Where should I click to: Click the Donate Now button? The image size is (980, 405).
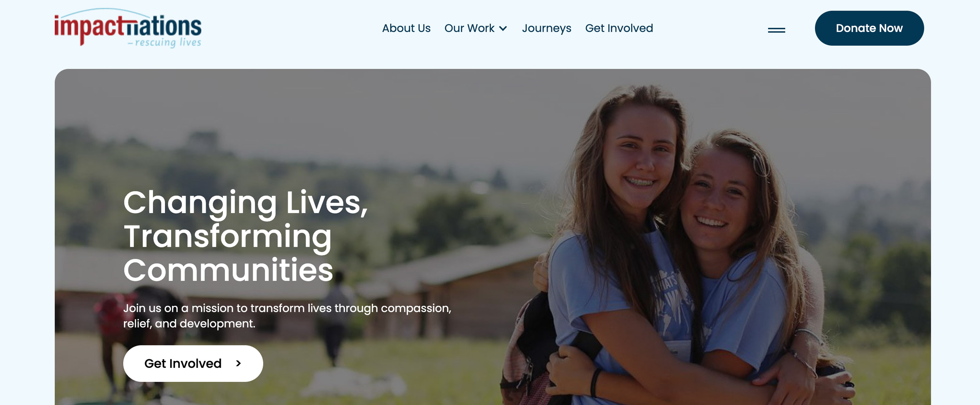[869, 28]
